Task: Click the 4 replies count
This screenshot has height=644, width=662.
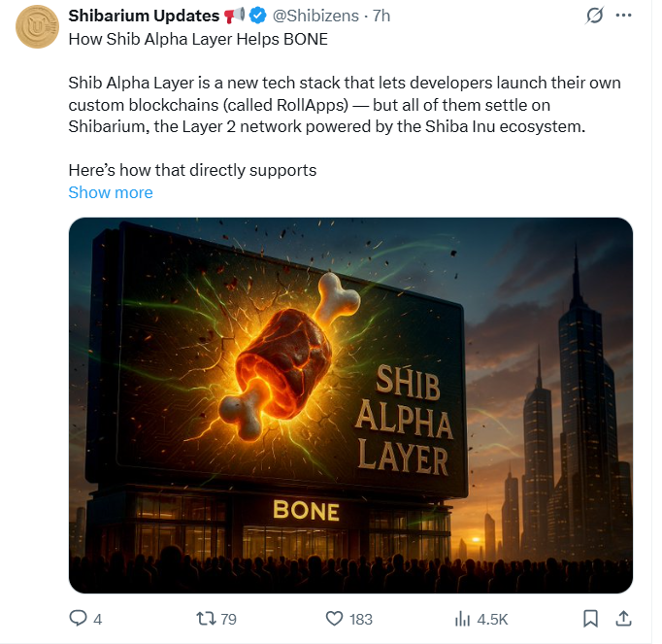Action: tap(97, 620)
